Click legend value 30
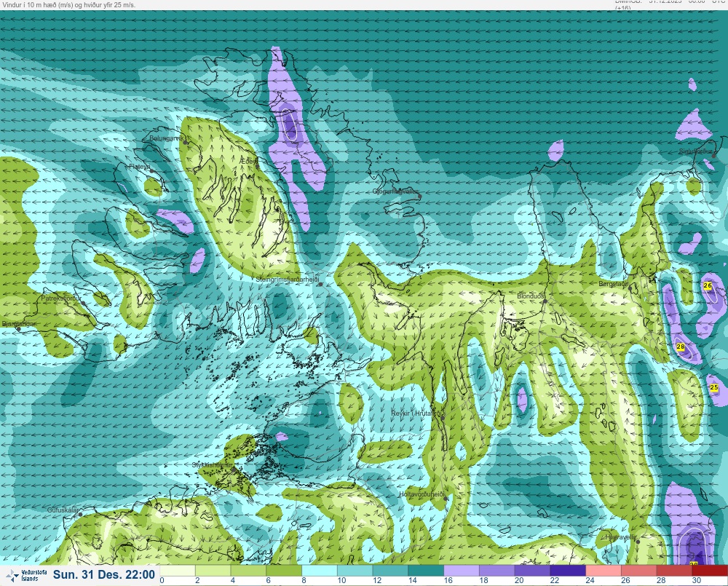The height and width of the screenshot is (586, 728). [697, 580]
